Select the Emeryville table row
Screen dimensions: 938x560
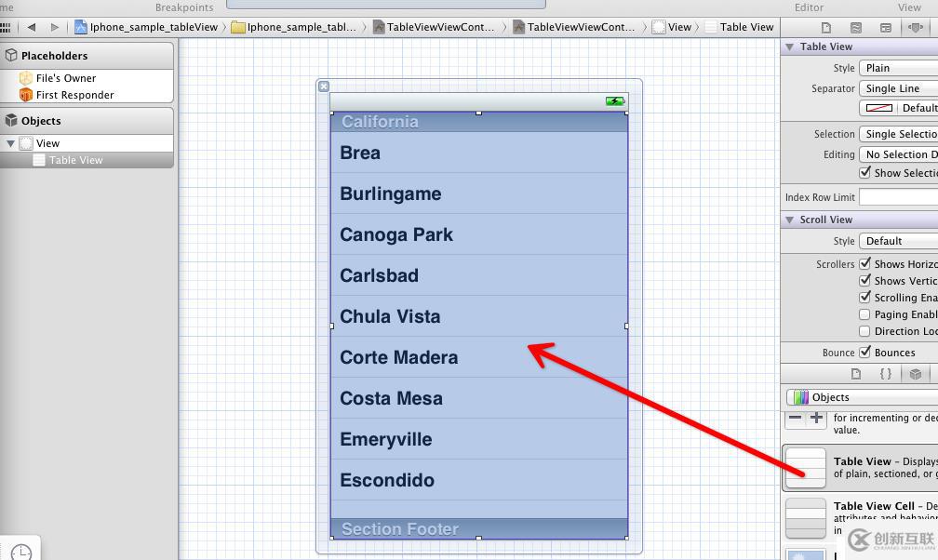pos(479,439)
